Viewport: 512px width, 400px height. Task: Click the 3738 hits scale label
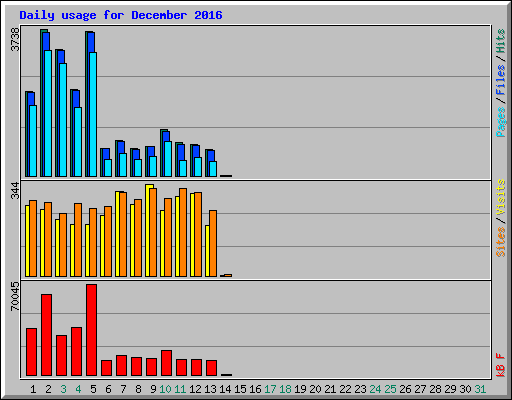pyautogui.click(x=15, y=39)
